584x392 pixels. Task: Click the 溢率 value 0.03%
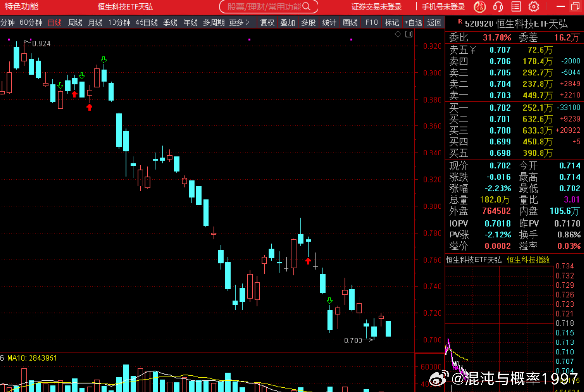click(569, 246)
